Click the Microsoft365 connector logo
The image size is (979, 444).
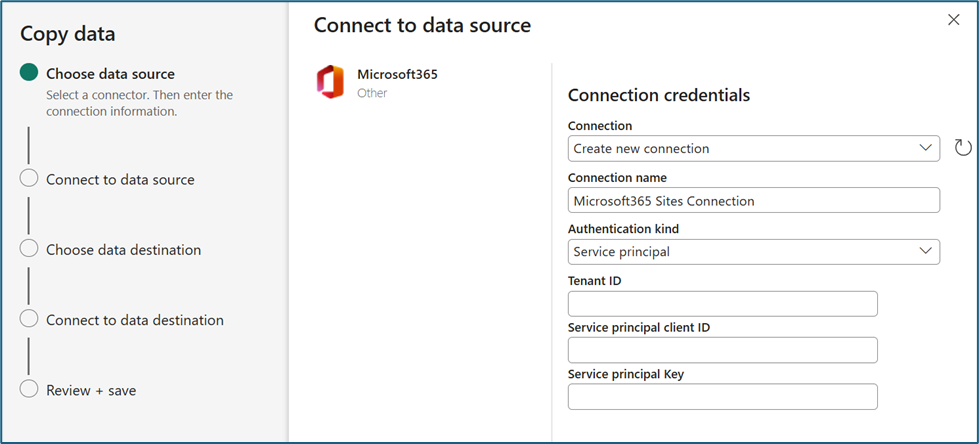[330, 82]
